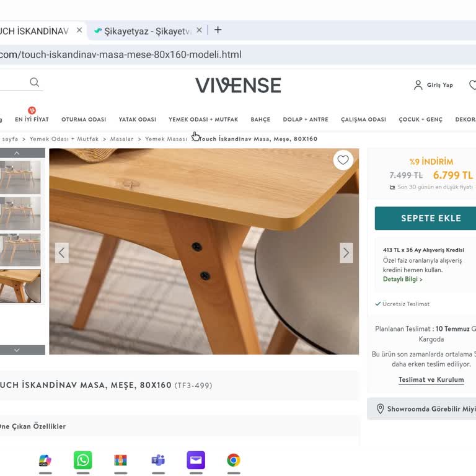Open ÇOCUK + GENÇ menu

(421, 119)
